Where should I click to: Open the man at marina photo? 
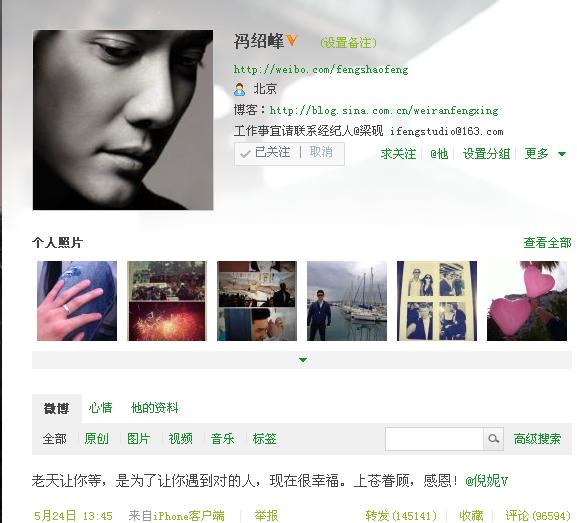(x=347, y=301)
